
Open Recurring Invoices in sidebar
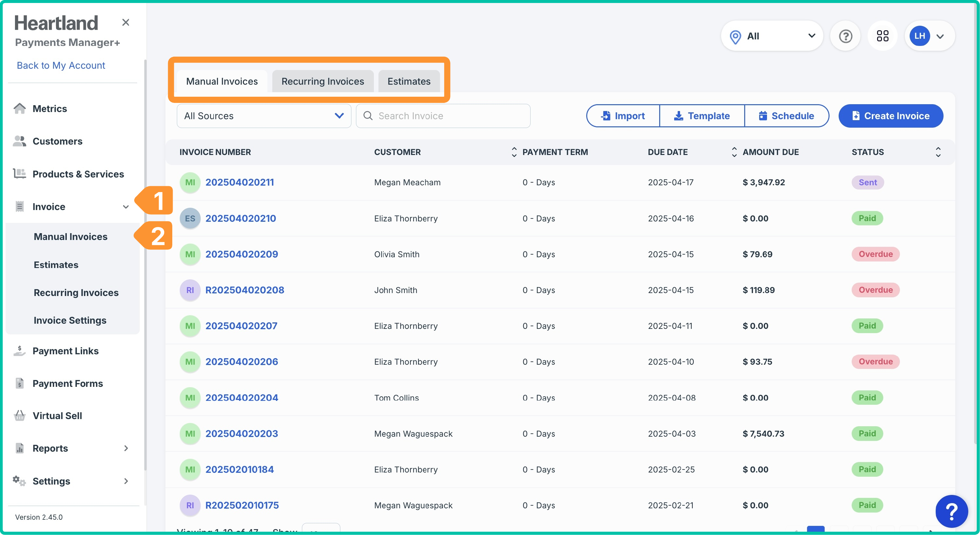point(76,292)
